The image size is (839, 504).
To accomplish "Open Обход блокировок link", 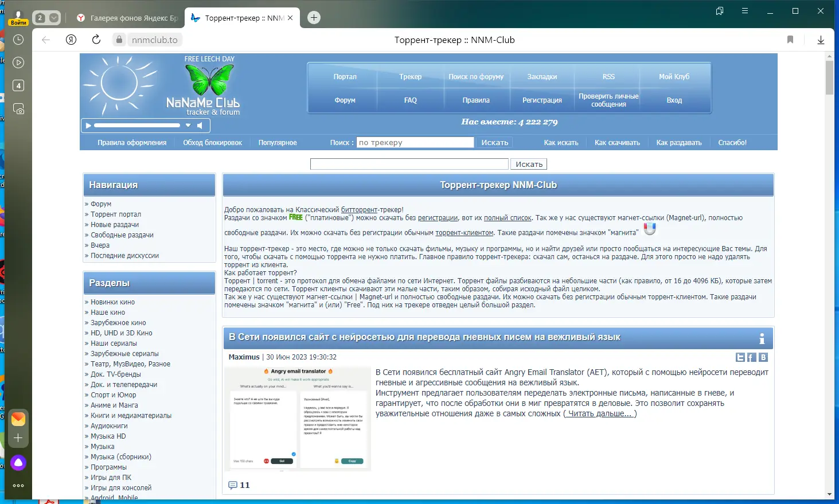I will click(212, 143).
